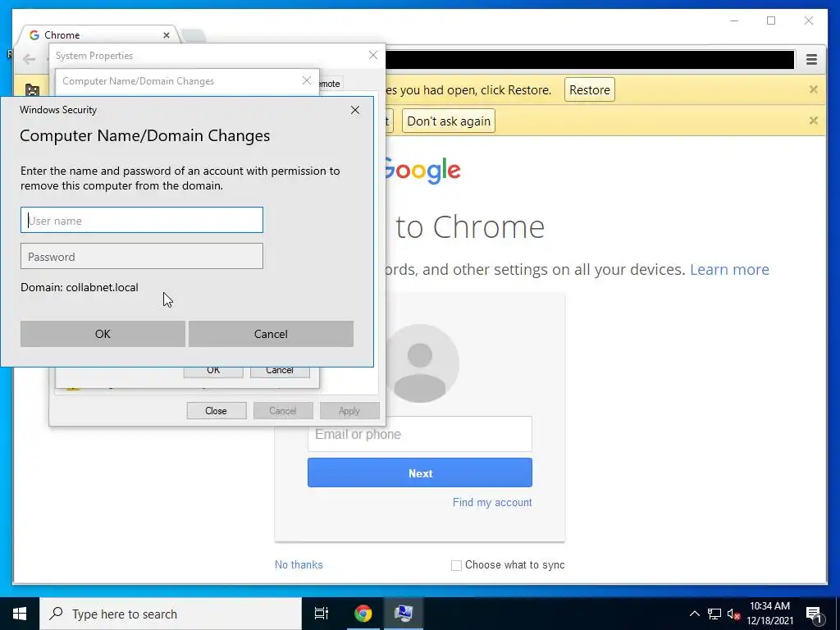Dismiss the Restore infobar with its X
Viewport: 840px width, 630px height.
click(813, 89)
